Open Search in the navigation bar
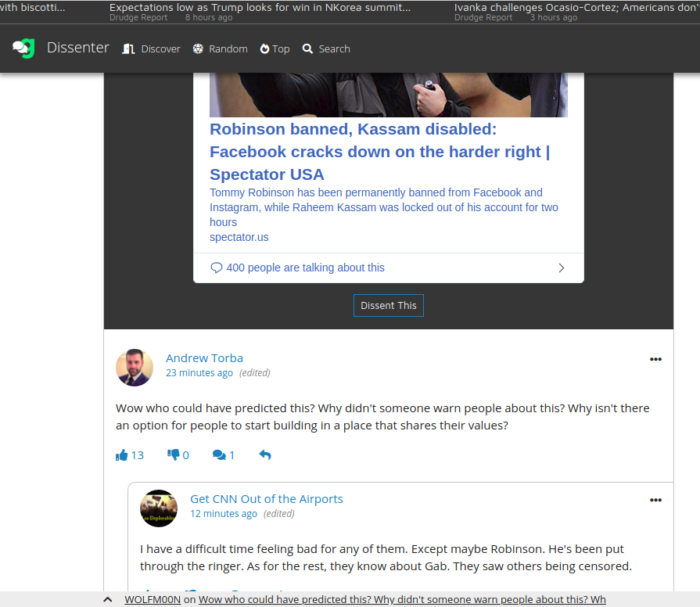700x607 pixels. coord(326,48)
